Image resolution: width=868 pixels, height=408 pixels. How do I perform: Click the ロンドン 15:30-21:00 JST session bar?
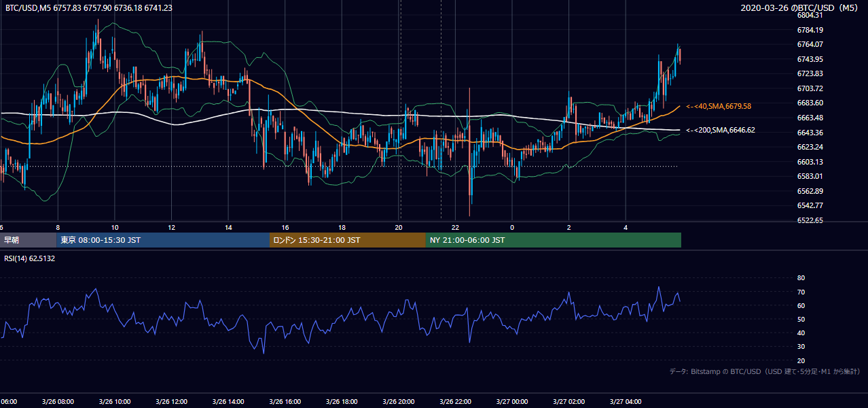[348, 240]
